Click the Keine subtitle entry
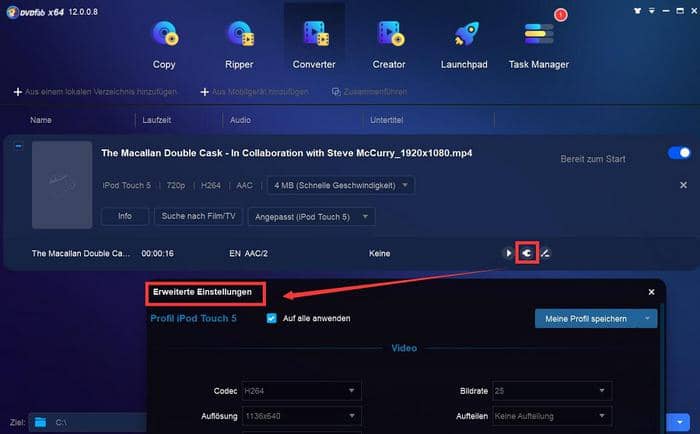The width and height of the screenshot is (700, 434). (x=379, y=253)
